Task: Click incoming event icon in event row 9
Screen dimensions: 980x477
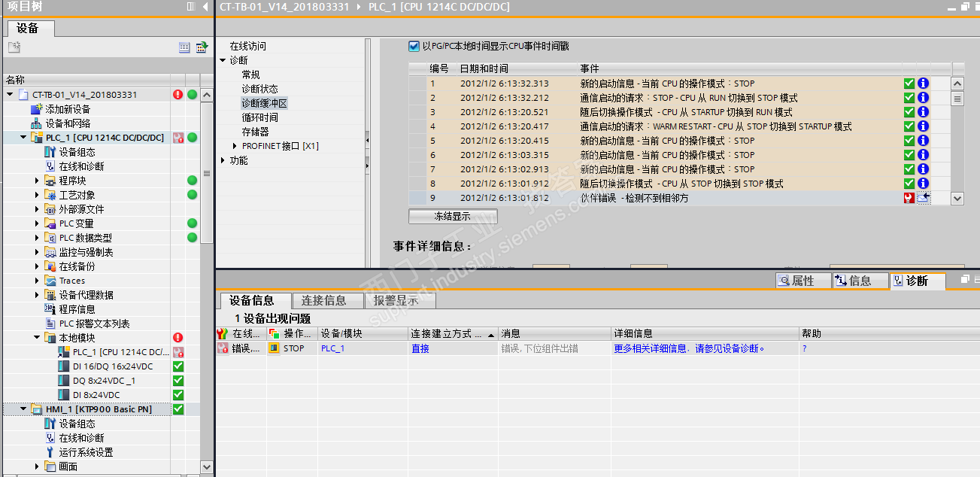Action: point(924,198)
